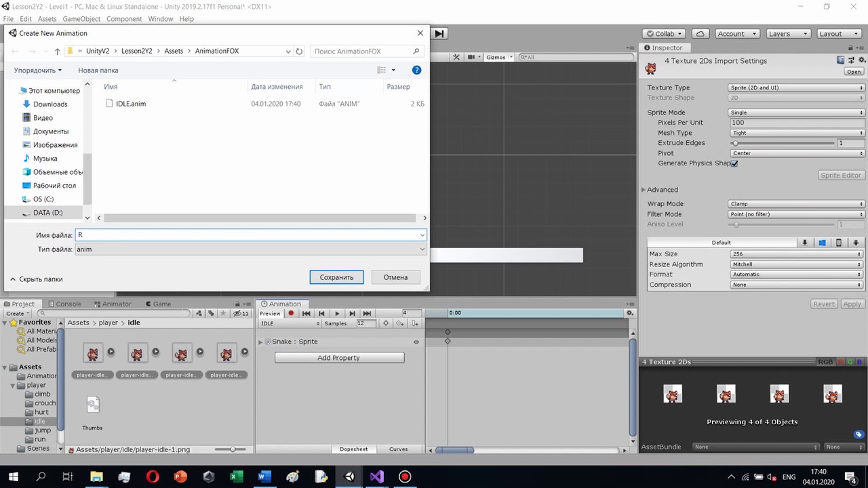The height and width of the screenshot is (488, 868).
Task: Go to previous keyframe in Animation
Action: point(321,313)
